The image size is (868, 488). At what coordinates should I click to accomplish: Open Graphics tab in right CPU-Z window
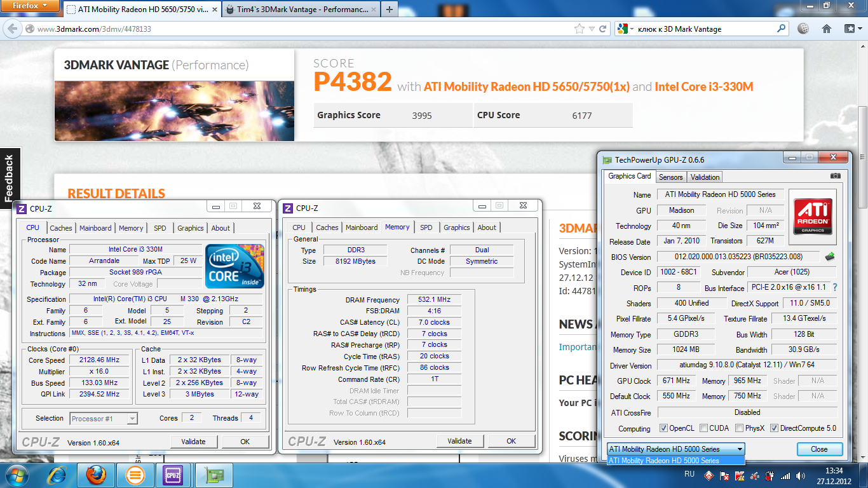coord(457,227)
